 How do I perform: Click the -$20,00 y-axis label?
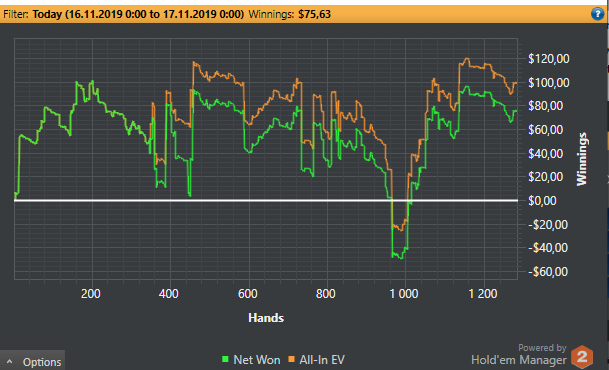(x=548, y=224)
